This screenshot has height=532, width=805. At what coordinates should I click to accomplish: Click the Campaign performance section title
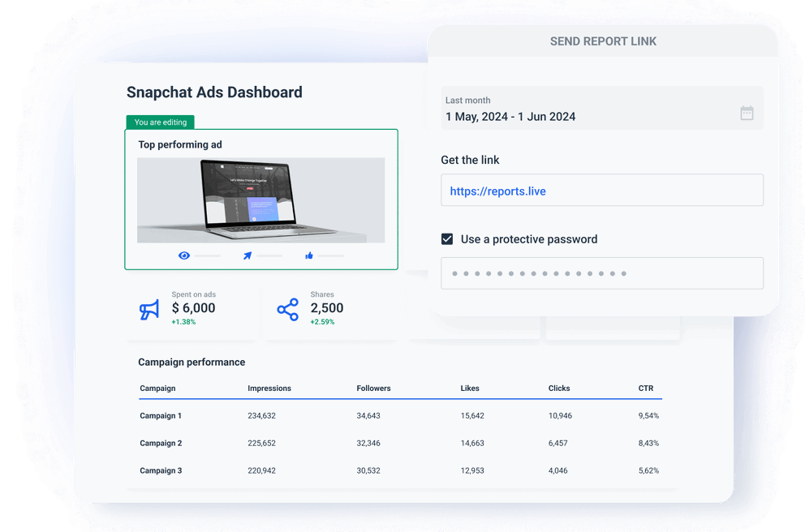click(192, 362)
